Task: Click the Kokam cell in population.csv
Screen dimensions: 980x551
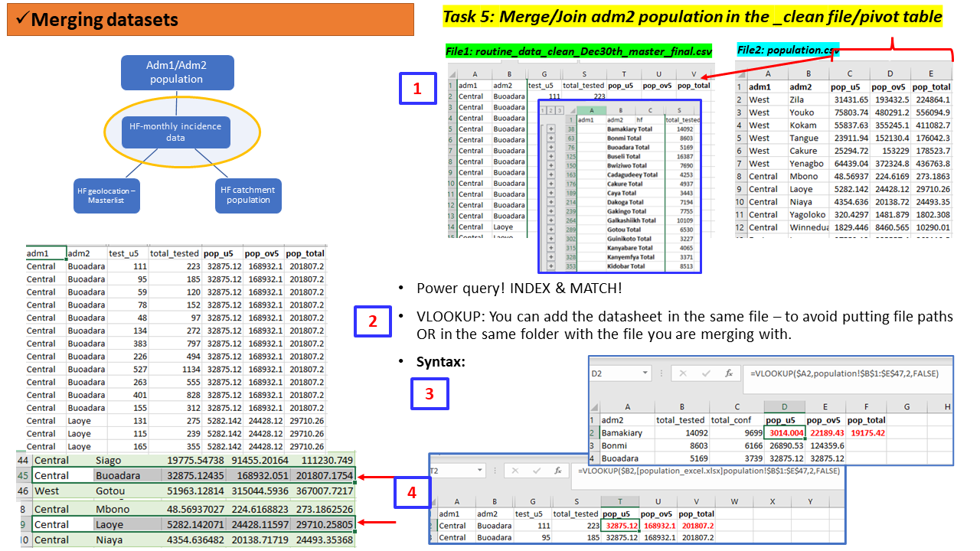Action: [807, 126]
